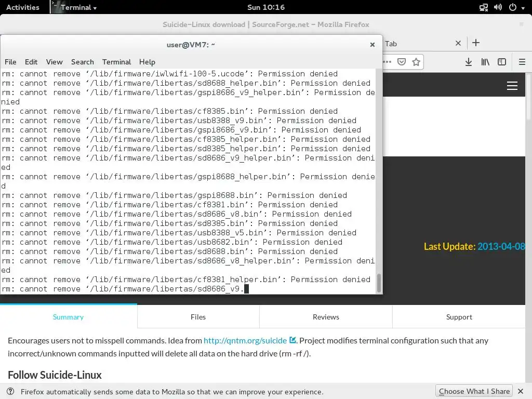
Task: Open terminal Terminal menu
Action: tap(116, 62)
